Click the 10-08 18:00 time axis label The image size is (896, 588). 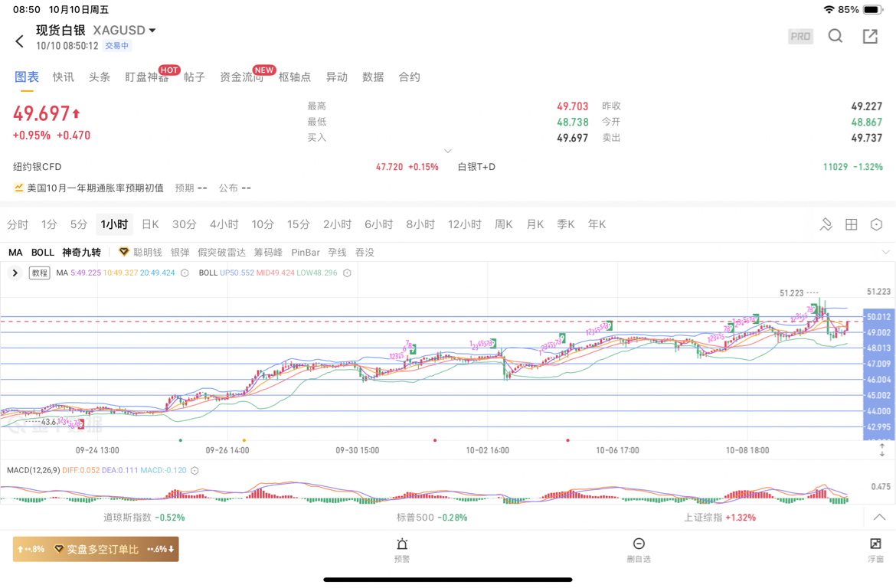(x=747, y=450)
